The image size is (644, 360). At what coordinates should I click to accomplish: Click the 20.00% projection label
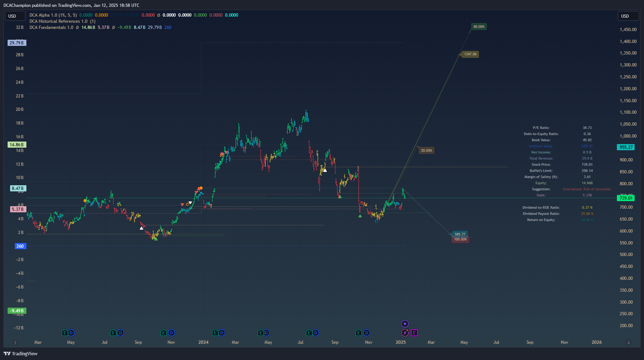pos(426,151)
